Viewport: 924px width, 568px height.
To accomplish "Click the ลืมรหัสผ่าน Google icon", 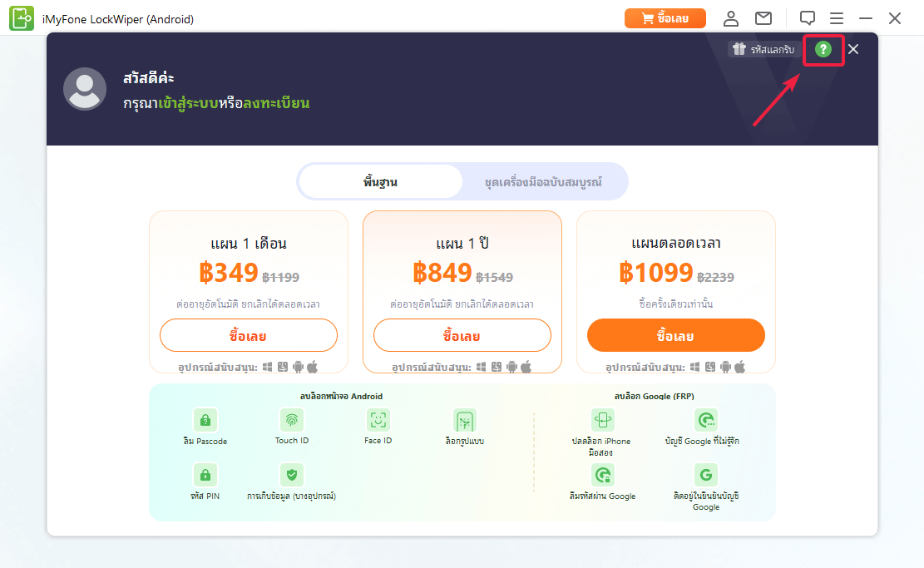I will click(x=602, y=475).
